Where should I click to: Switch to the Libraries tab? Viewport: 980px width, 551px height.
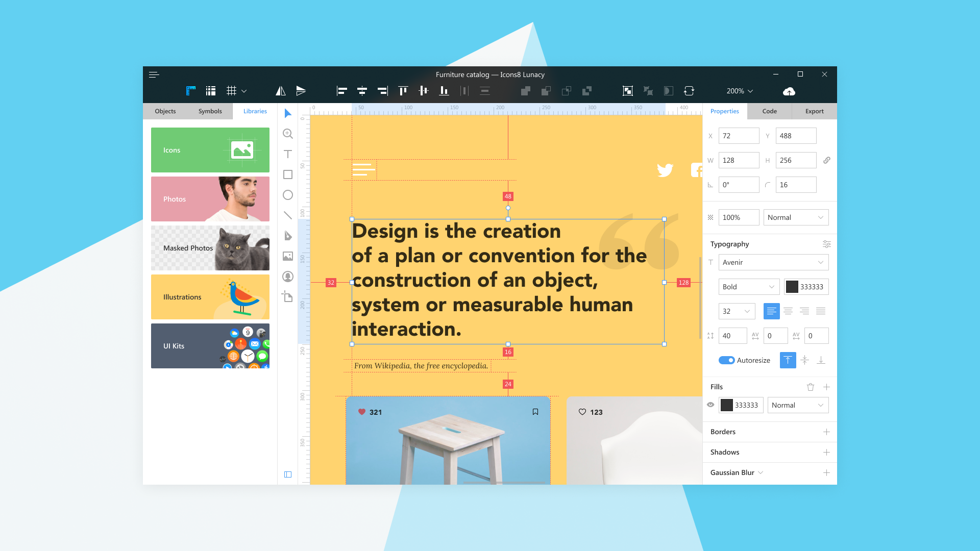[x=254, y=111]
